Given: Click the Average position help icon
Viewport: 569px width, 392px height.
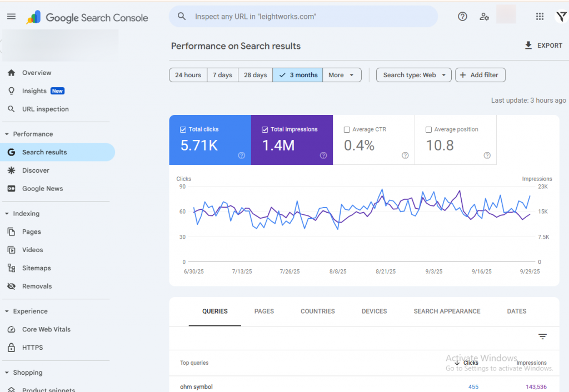Looking at the screenshot, I should [x=487, y=155].
